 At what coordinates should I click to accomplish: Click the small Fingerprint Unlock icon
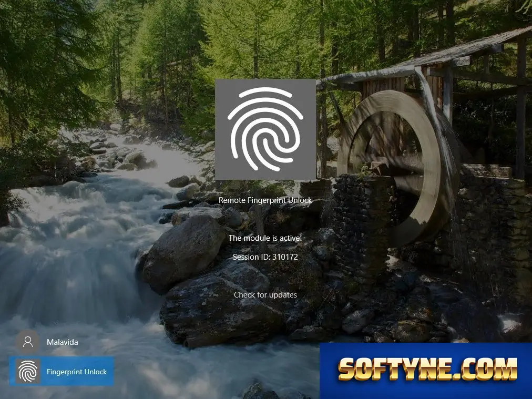click(x=28, y=372)
